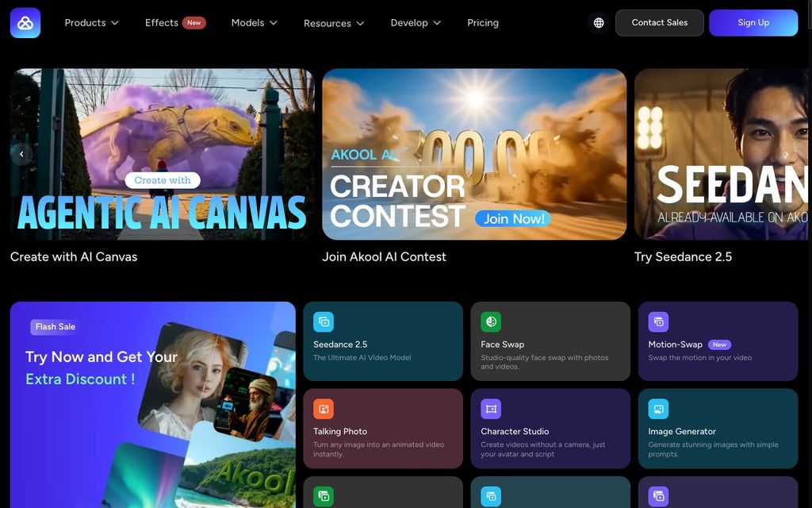Expand the Models dropdown menu
Image resolution: width=812 pixels, height=508 pixels.
click(255, 23)
